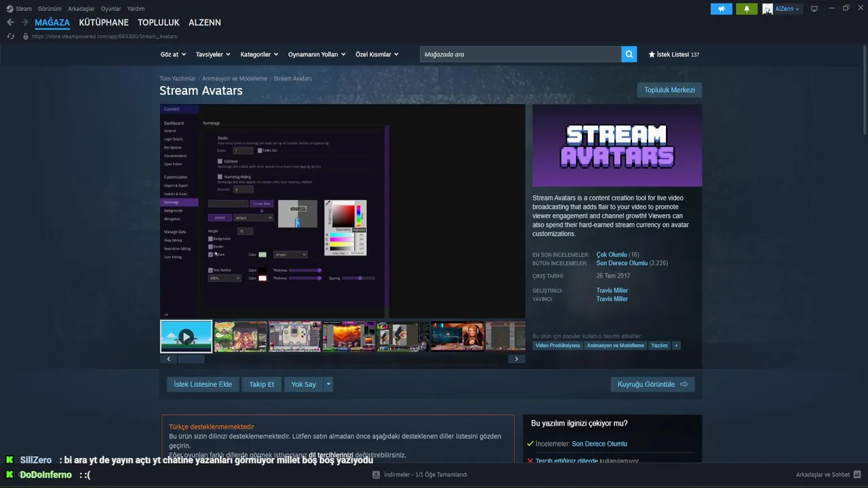Image resolution: width=868 pixels, height=488 pixels.
Task: Expand the Özel Kısımlar dropdown
Action: tap(377, 54)
